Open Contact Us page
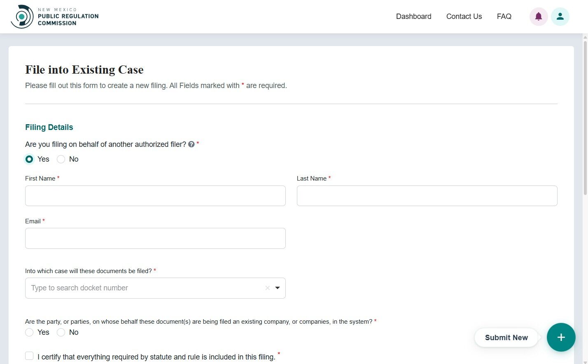 (464, 16)
